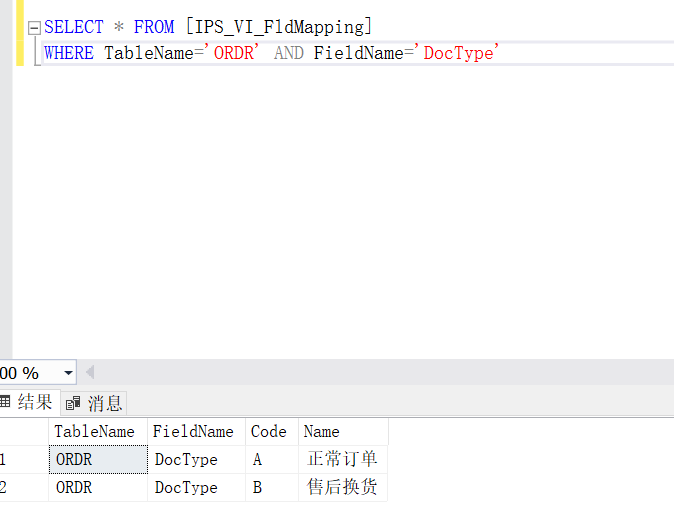The width and height of the screenshot is (674, 532).
Task: Click the messages icon on 消息 tab
Action: 73,404
